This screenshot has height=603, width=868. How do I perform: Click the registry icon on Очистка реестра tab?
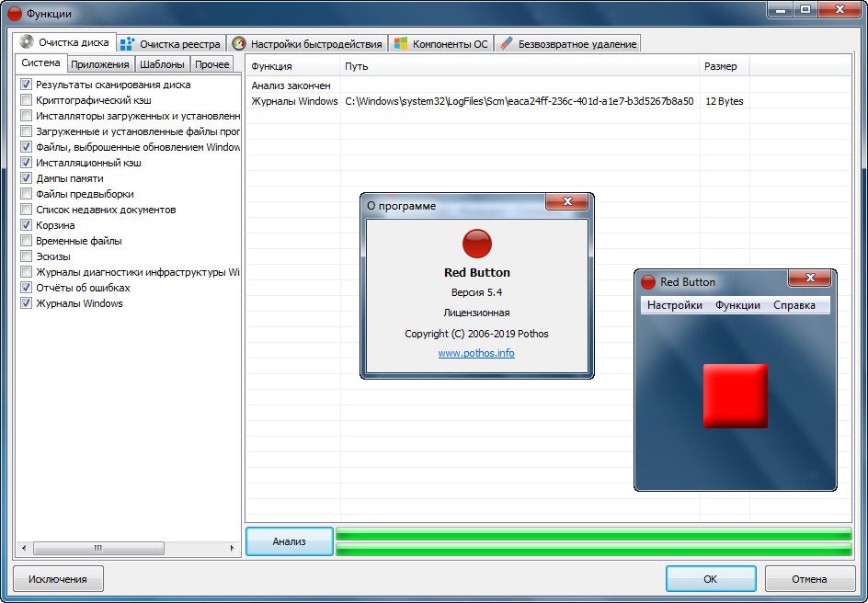pos(128,43)
